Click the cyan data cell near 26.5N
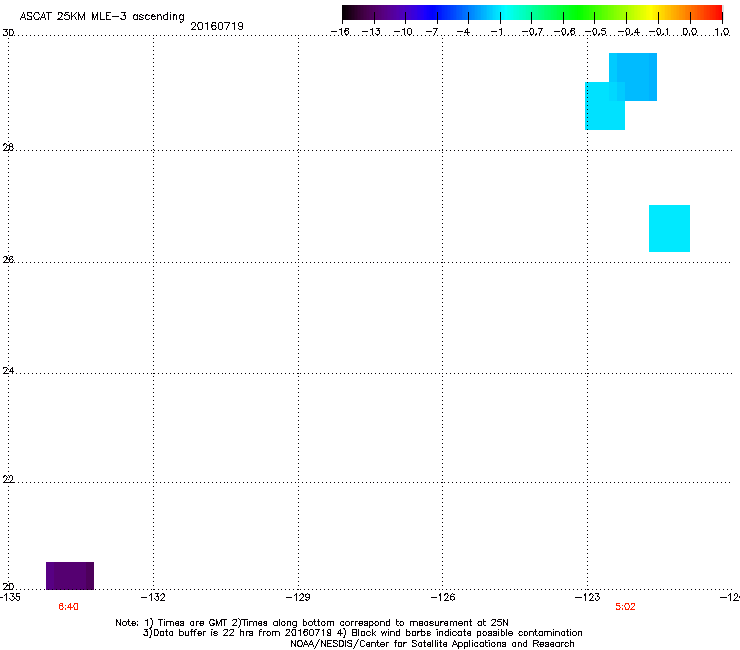 (669, 228)
